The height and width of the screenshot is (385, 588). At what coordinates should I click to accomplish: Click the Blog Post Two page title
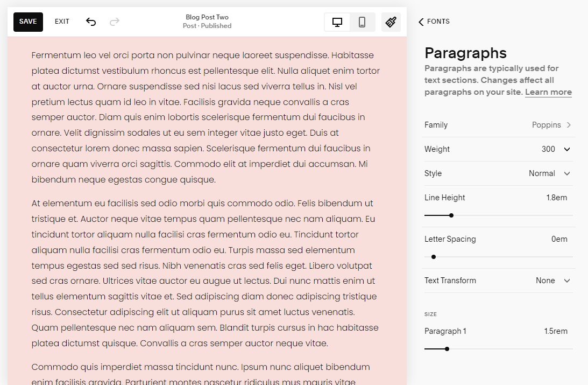click(207, 17)
